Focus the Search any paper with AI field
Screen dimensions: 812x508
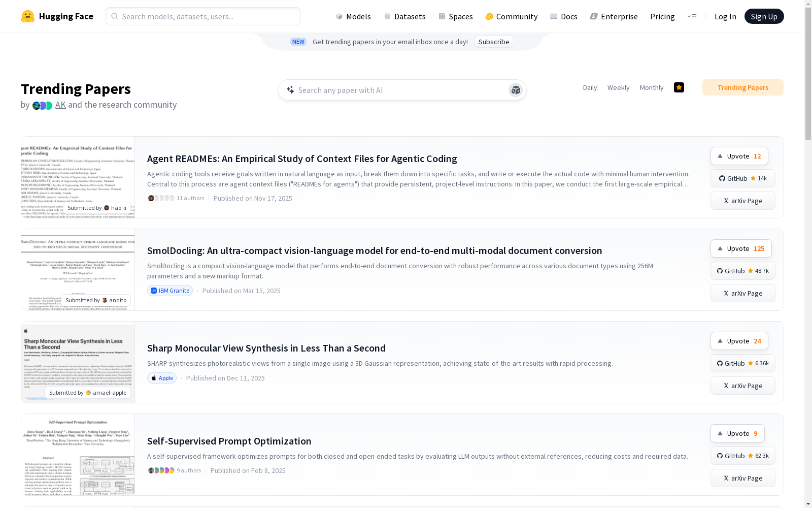pyautogui.click(x=402, y=90)
